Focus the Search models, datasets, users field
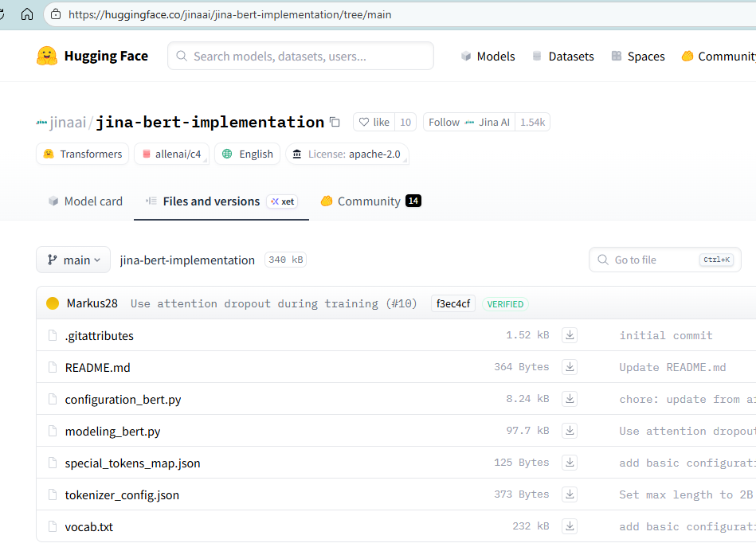Viewport: 756px width, 551px height. (x=300, y=56)
